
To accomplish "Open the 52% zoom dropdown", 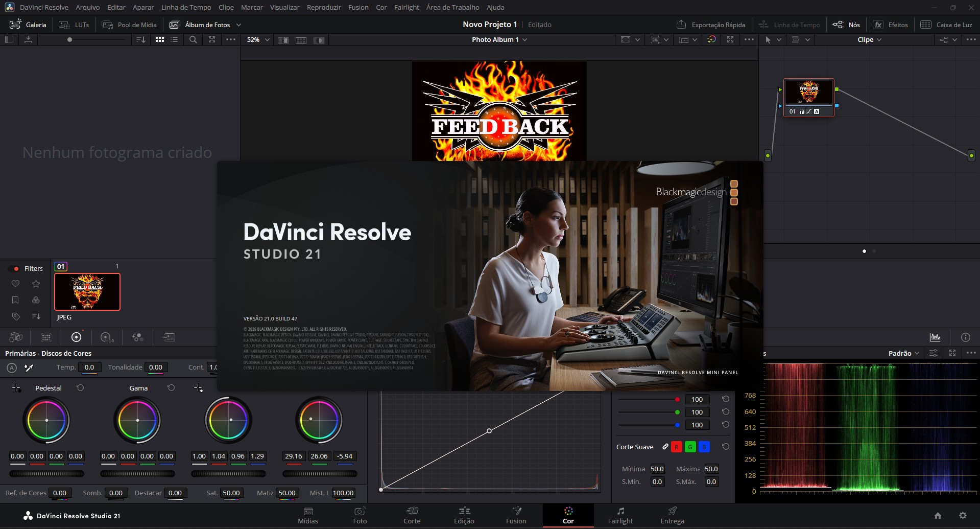I will 258,39.
